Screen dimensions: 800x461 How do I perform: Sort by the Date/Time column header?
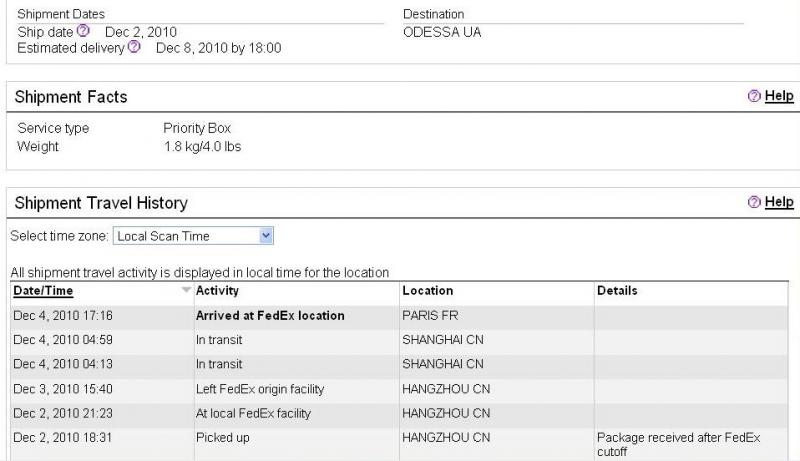pyautogui.click(x=43, y=291)
